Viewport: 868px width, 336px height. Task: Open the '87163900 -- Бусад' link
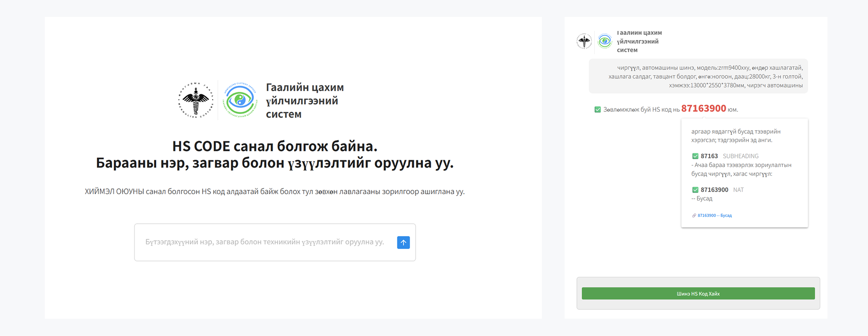click(714, 215)
